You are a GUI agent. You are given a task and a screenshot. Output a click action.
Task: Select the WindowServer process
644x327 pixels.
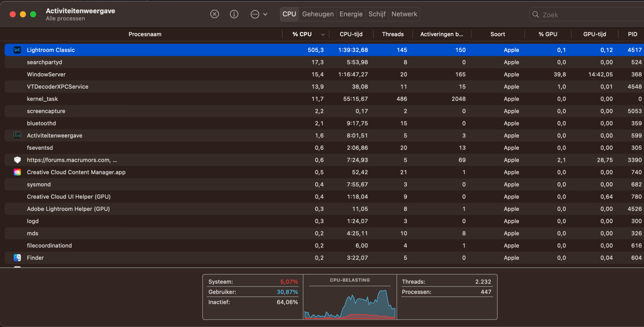(x=324, y=74)
